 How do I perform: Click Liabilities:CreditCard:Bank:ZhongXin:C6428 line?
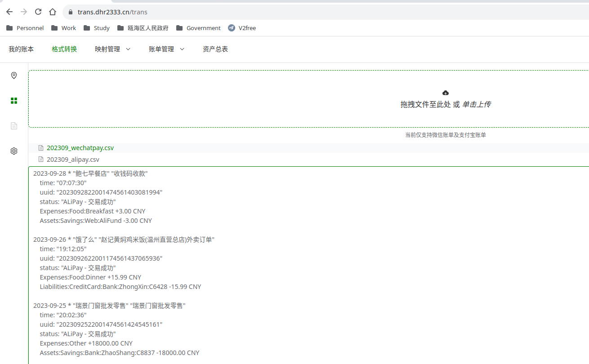120,287
